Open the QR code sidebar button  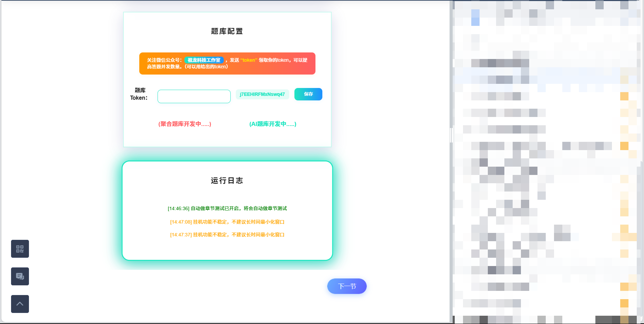20,249
